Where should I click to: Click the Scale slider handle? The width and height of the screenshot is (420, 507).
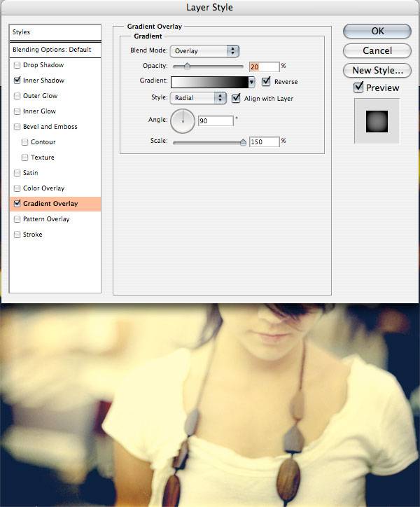pos(243,142)
